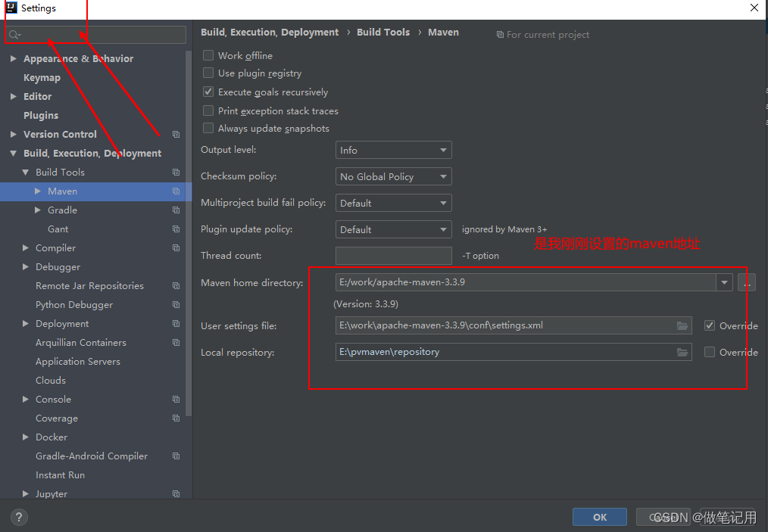768x532 pixels.
Task: Click the IntelliJ logo in title bar
Action: pyautogui.click(x=11, y=8)
